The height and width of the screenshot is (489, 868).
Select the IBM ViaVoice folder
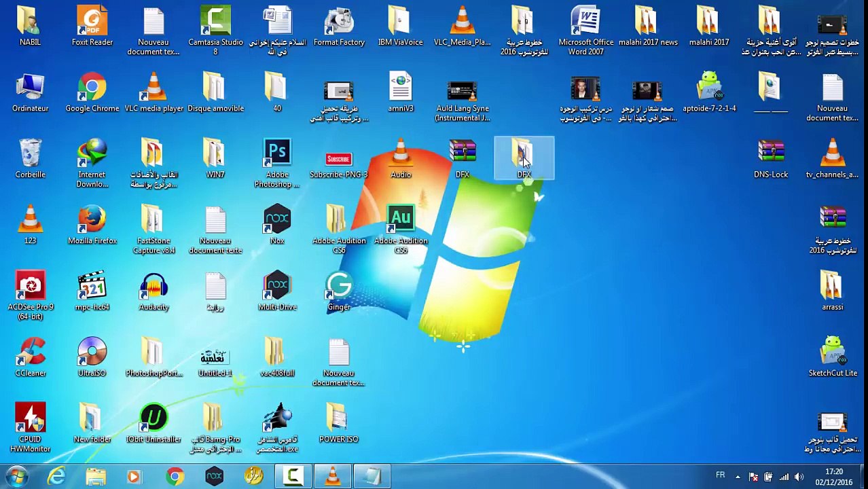click(400, 26)
